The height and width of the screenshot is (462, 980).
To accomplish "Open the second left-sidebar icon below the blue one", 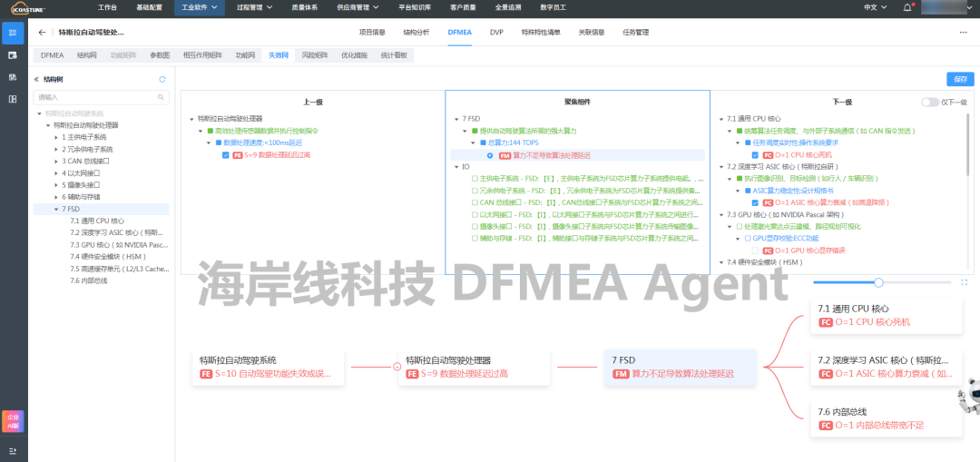I will point(13,55).
